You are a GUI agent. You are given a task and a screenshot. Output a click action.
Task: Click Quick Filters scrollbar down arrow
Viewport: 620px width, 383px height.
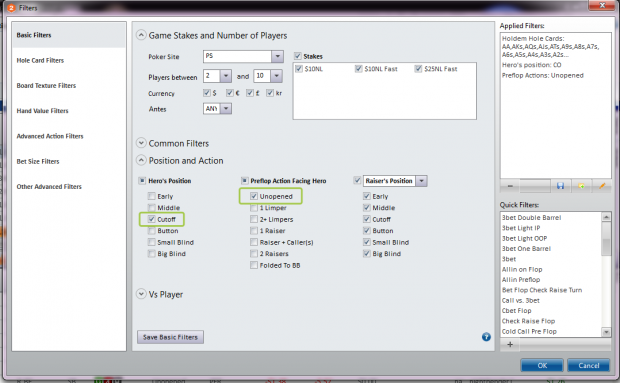[x=606, y=332]
